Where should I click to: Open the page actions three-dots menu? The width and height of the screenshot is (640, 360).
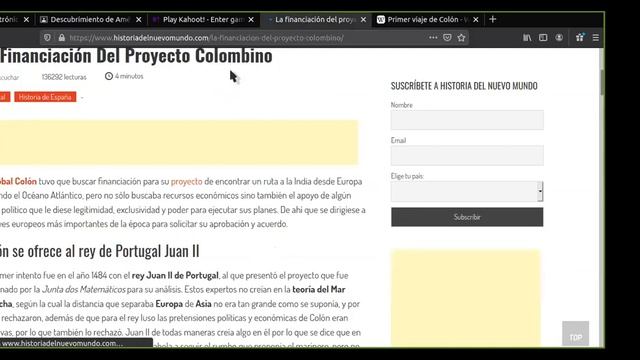coord(433,38)
